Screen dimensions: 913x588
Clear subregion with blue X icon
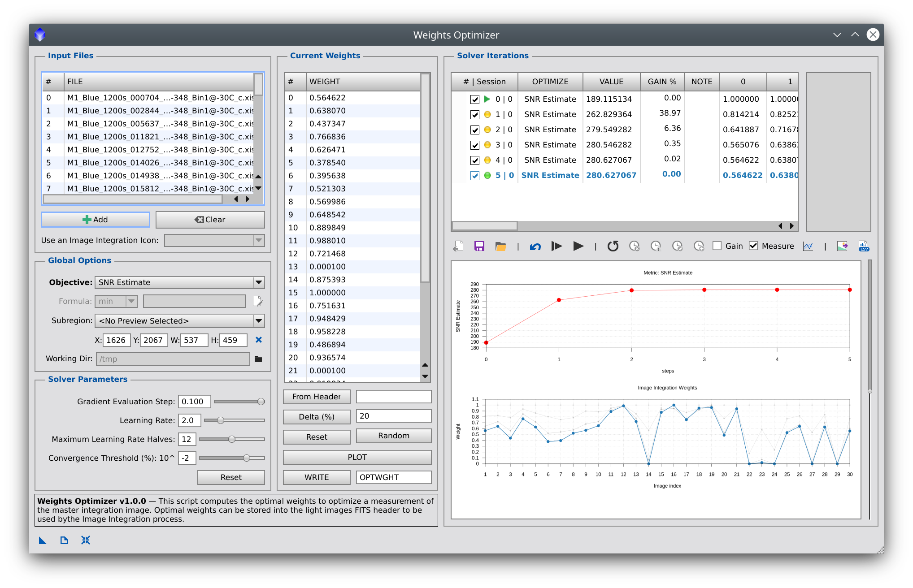(x=259, y=340)
